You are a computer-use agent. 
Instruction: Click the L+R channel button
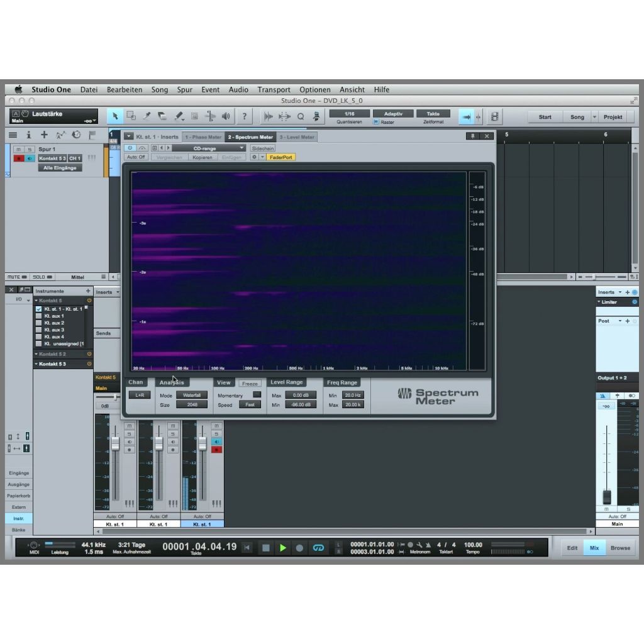[140, 395]
